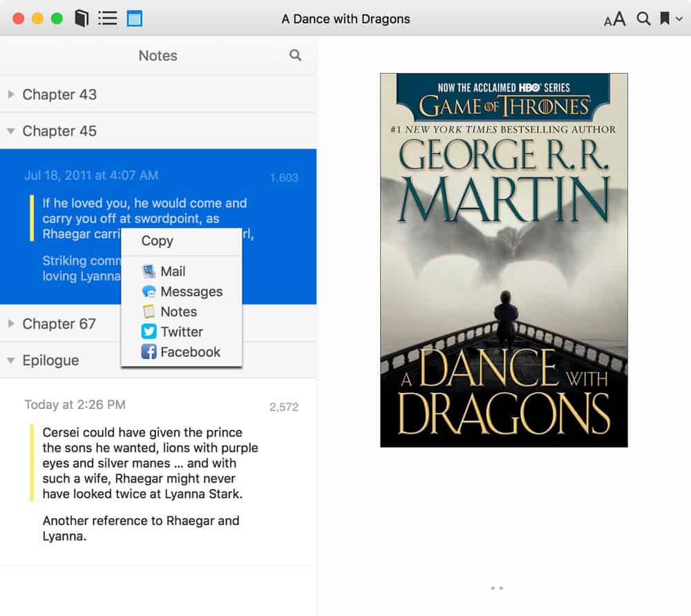The height and width of the screenshot is (616, 691).
Task: Click the page number 1,603
Action: click(284, 177)
